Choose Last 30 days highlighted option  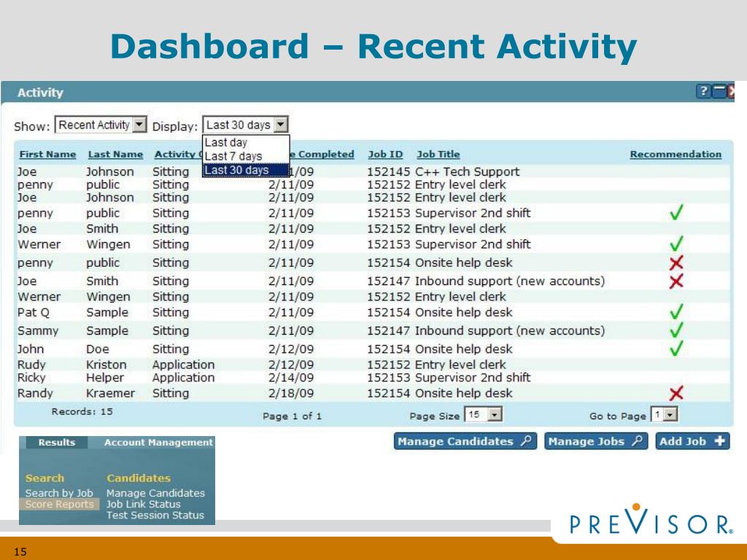tap(246, 170)
